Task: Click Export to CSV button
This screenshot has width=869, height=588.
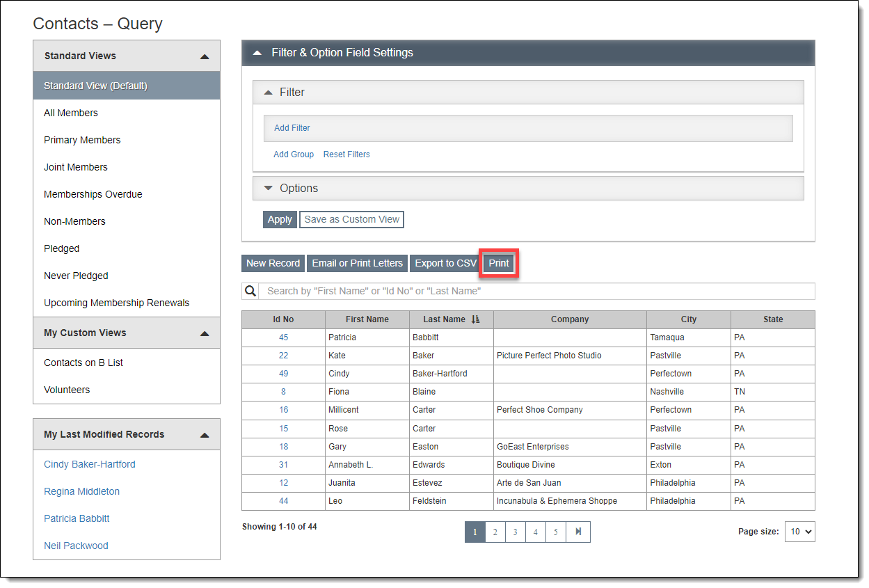Action: (445, 263)
